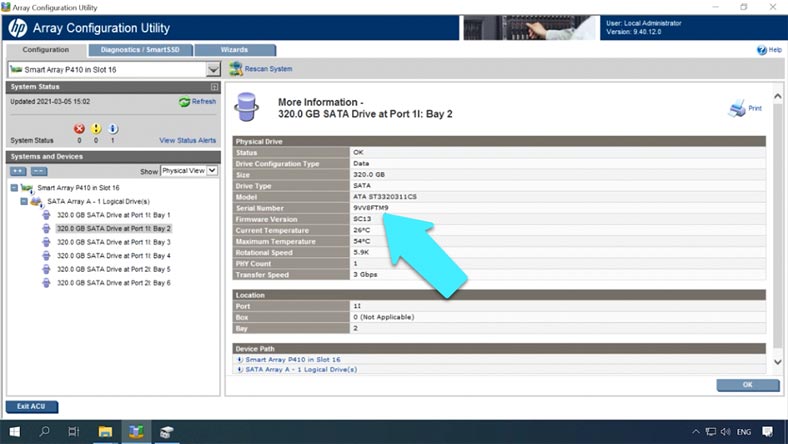Click the Rescan System link
788x444 pixels.
click(268, 69)
